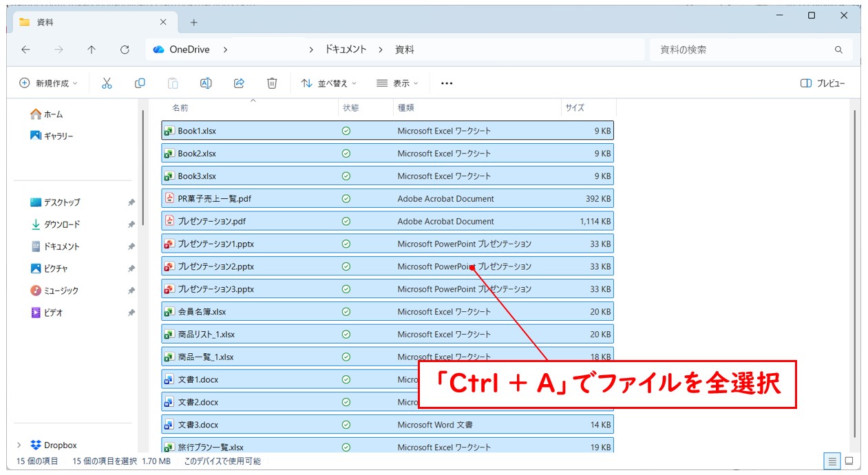Image resolution: width=868 pixels, height=475 pixels.
Task: Navigate back with the back arrow
Action: (x=25, y=49)
